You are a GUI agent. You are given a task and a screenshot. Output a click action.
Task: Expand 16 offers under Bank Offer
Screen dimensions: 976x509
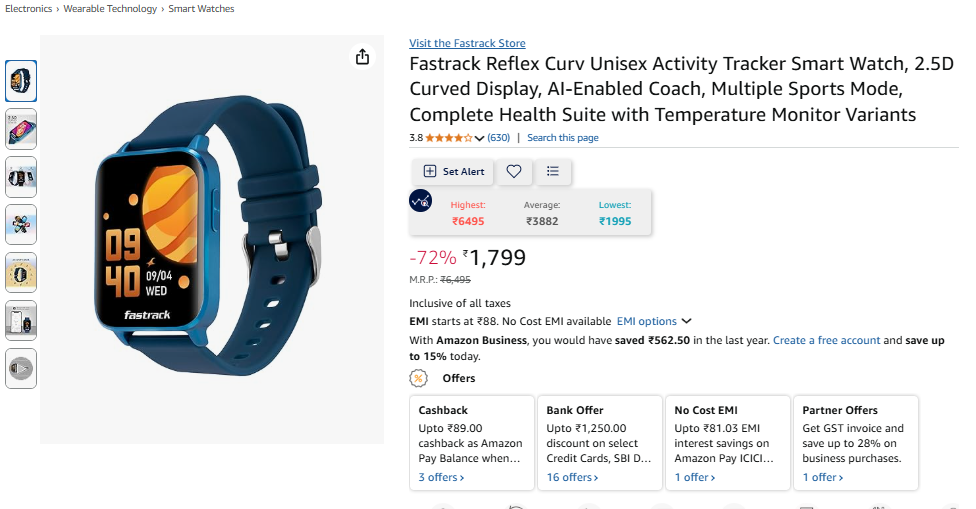pyautogui.click(x=572, y=477)
